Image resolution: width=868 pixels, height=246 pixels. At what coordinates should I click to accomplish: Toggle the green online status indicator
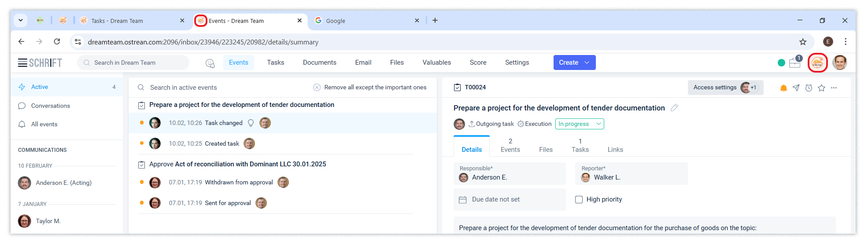point(781,63)
